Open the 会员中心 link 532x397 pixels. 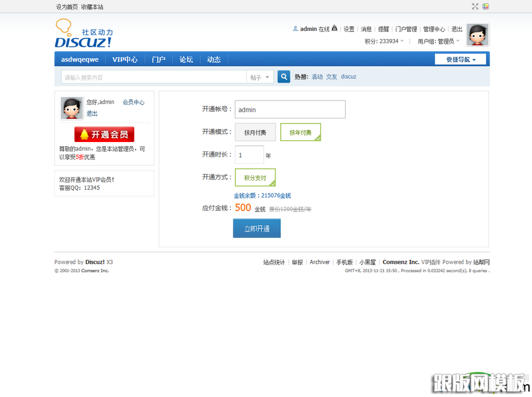coord(134,102)
